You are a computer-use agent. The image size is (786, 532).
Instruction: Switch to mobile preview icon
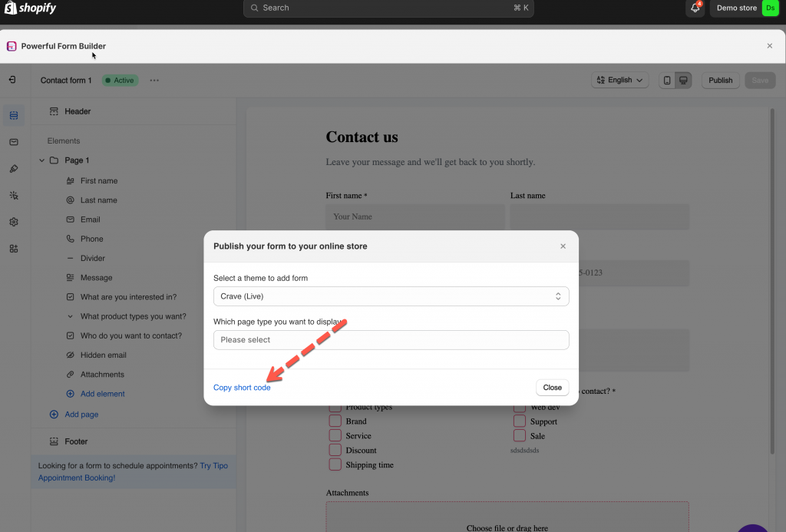pos(667,81)
